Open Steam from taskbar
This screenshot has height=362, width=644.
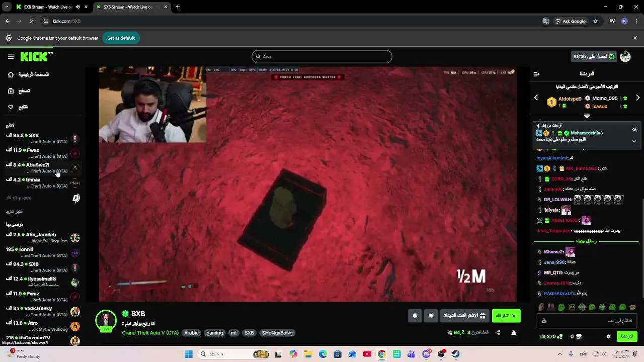point(456,354)
